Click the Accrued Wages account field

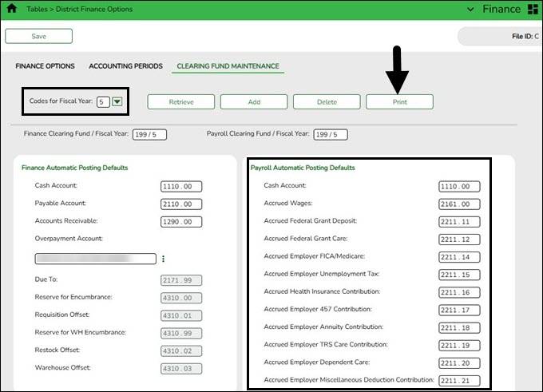(458, 204)
